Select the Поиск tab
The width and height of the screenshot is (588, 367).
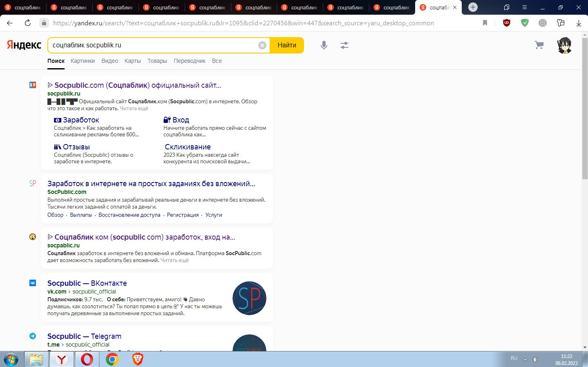click(56, 61)
